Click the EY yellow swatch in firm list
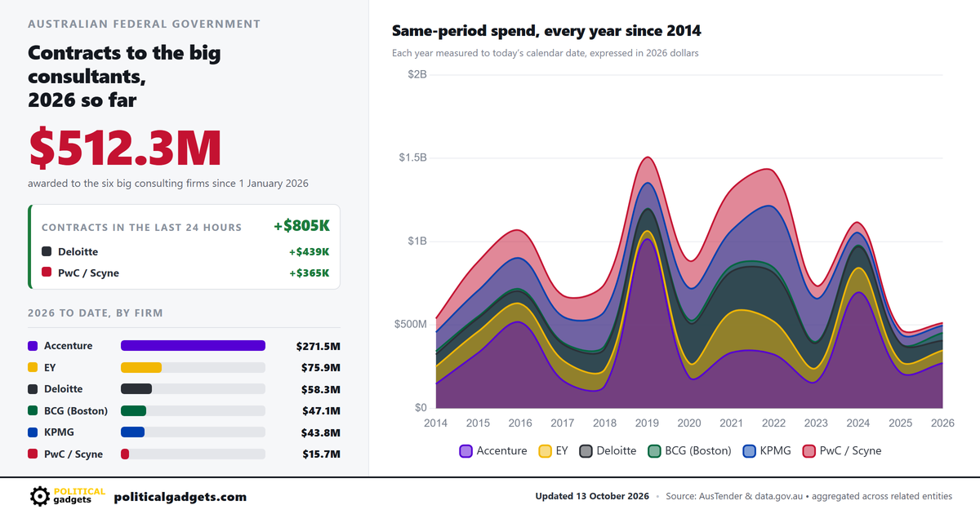This screenshot has width=980, height=514. pyautogui.click(x=33, y=367)
